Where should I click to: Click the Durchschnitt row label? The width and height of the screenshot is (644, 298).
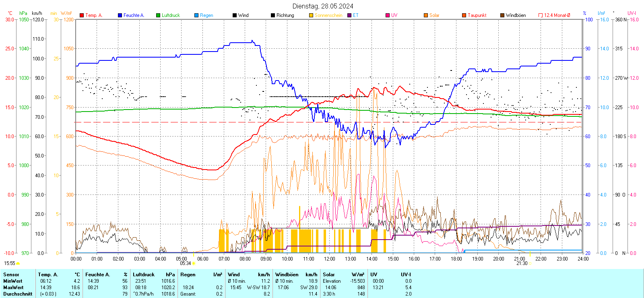coord(18,294)
